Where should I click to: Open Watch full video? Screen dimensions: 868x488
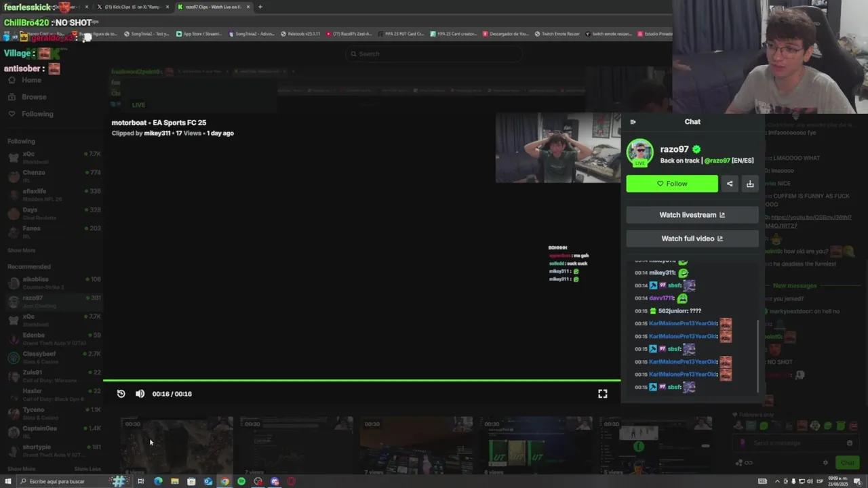(692, 239)
